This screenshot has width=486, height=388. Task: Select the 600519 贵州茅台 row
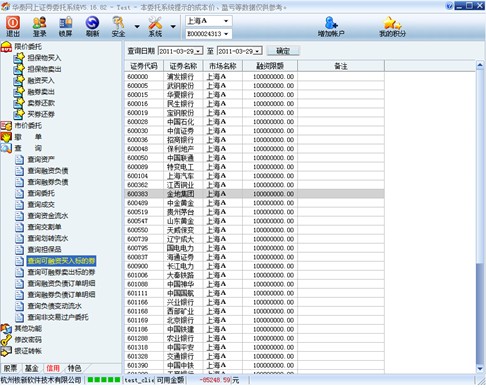[255, 212]
